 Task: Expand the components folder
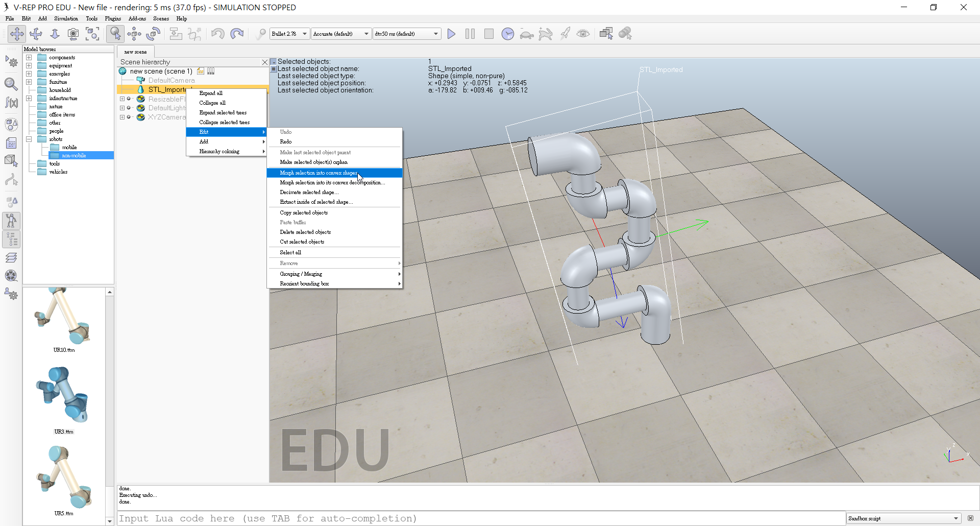pos(29,58)
